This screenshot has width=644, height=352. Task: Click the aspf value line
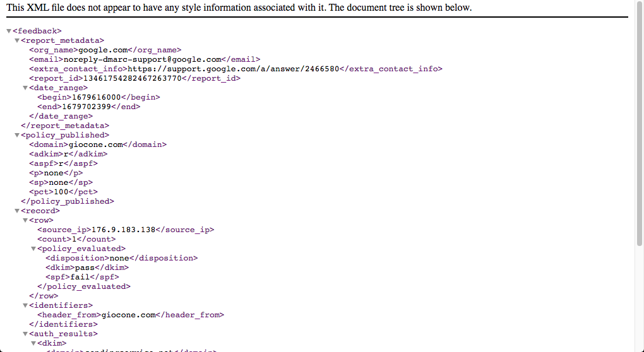(x=63, y=163)
